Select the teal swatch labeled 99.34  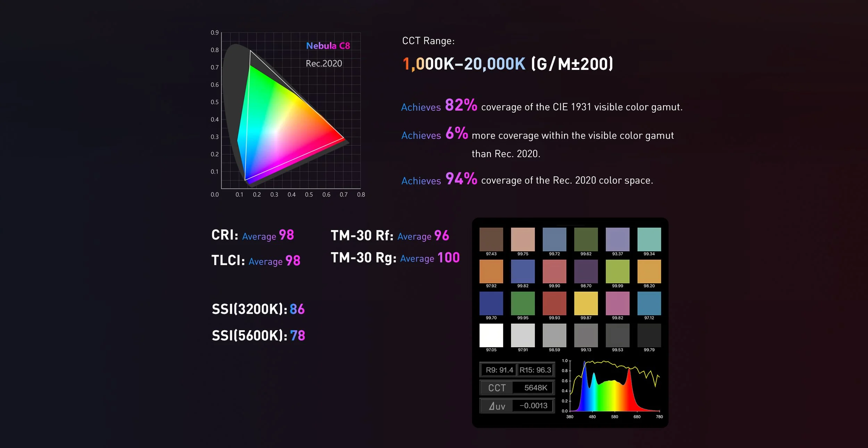[649, 239]
